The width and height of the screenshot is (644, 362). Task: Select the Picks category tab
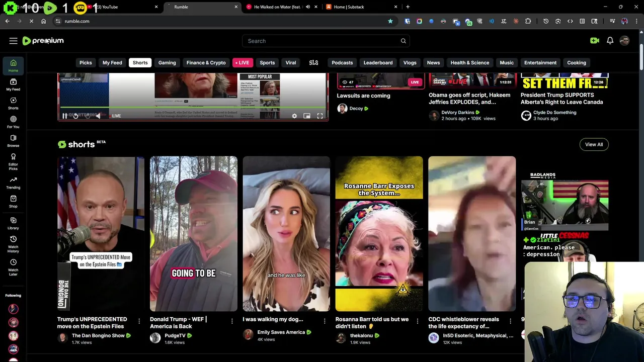coord(86,63)
